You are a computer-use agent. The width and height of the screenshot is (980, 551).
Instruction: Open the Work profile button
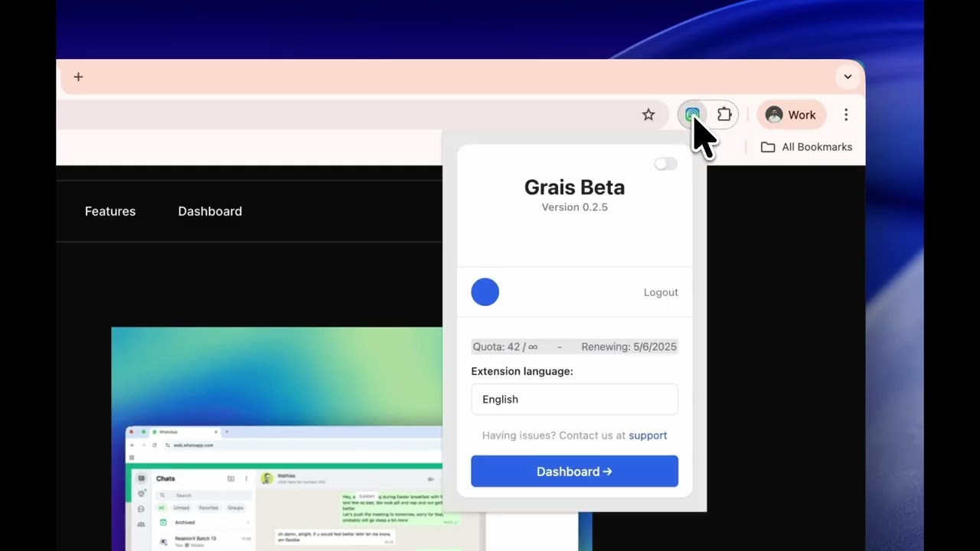pos(792,115)
